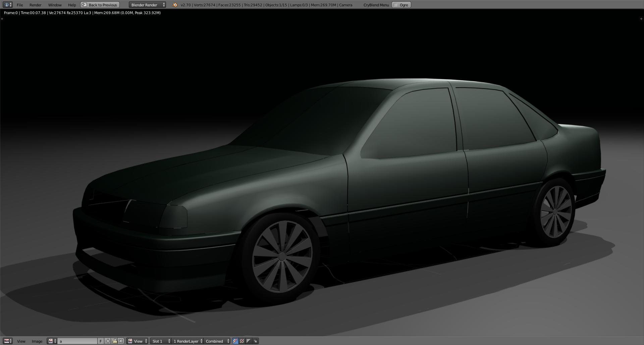Click the Back to Previous button
Image resolution: width=644 pixels, height=345 pixels.
100,5
